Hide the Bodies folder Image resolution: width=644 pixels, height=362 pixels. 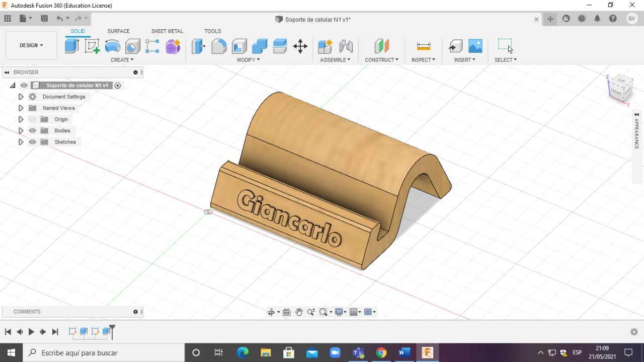click(x=33, y=130)
